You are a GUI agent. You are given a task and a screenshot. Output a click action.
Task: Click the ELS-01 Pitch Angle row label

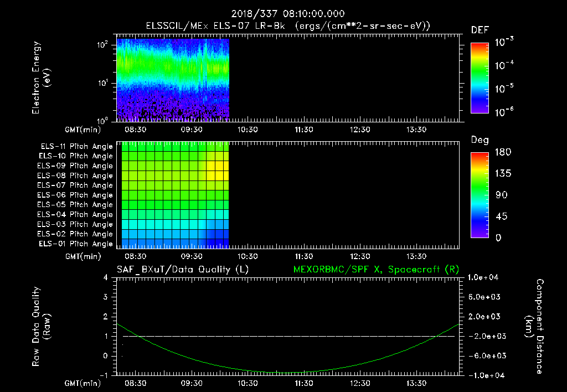coord(76,244)
